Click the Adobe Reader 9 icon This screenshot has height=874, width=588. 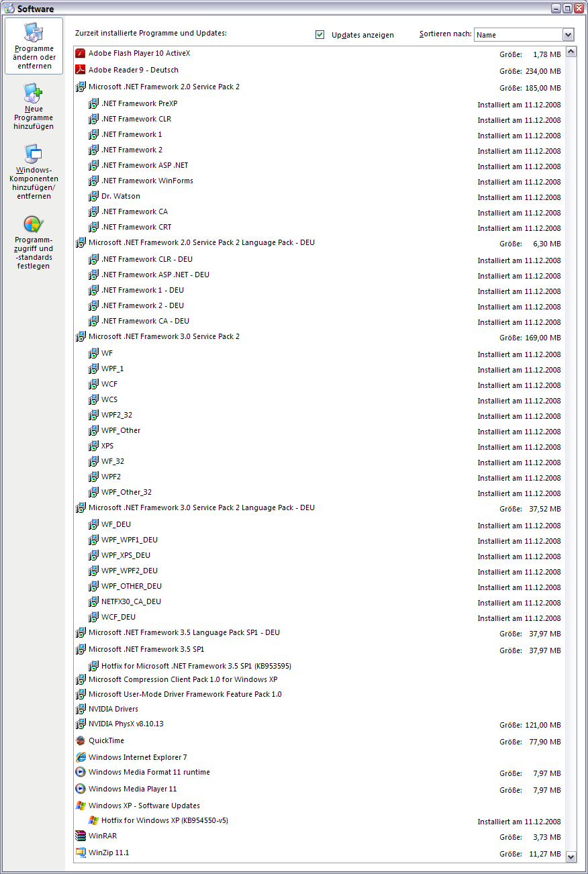pyautogui.click(x=81, y=70)
